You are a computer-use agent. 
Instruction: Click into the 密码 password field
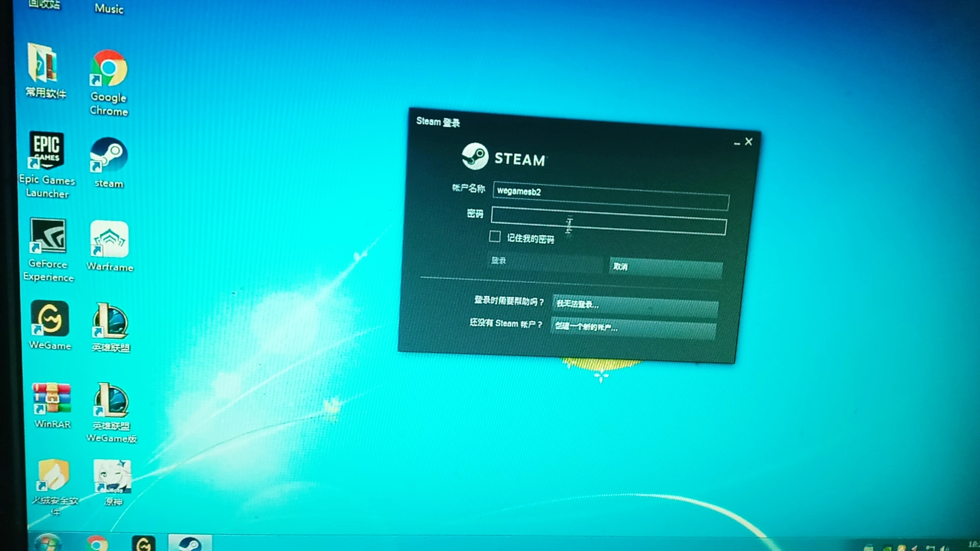point(608,221)
